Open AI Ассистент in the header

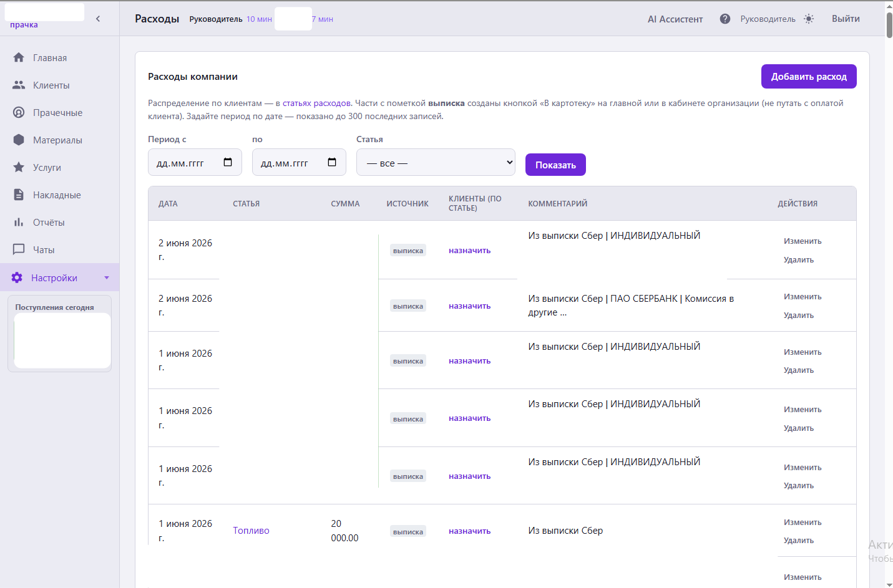(675, 19)
